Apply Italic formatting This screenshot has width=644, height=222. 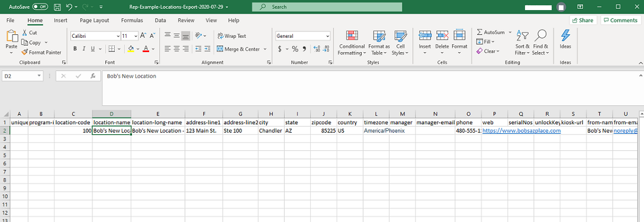coord(84,49)
